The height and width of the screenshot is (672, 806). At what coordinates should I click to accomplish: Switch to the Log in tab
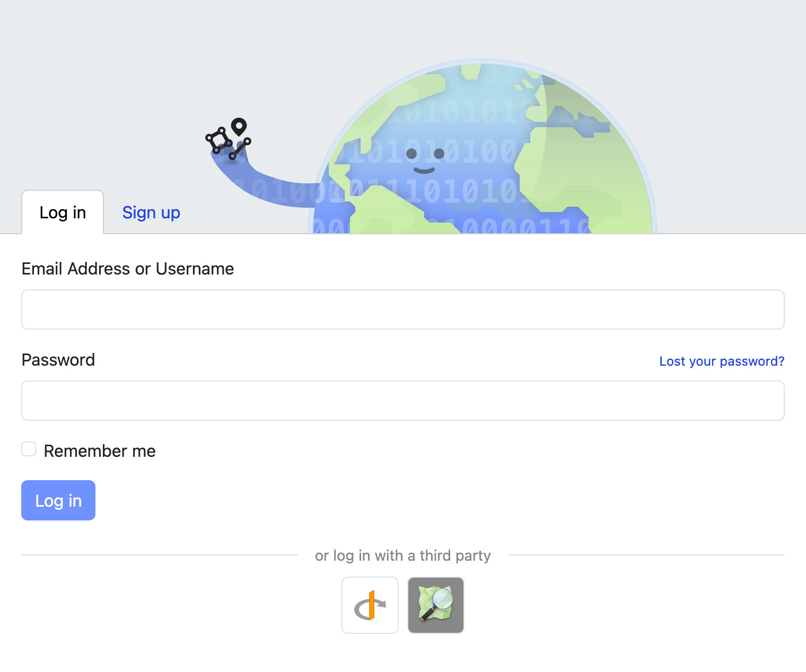(63, 213)
